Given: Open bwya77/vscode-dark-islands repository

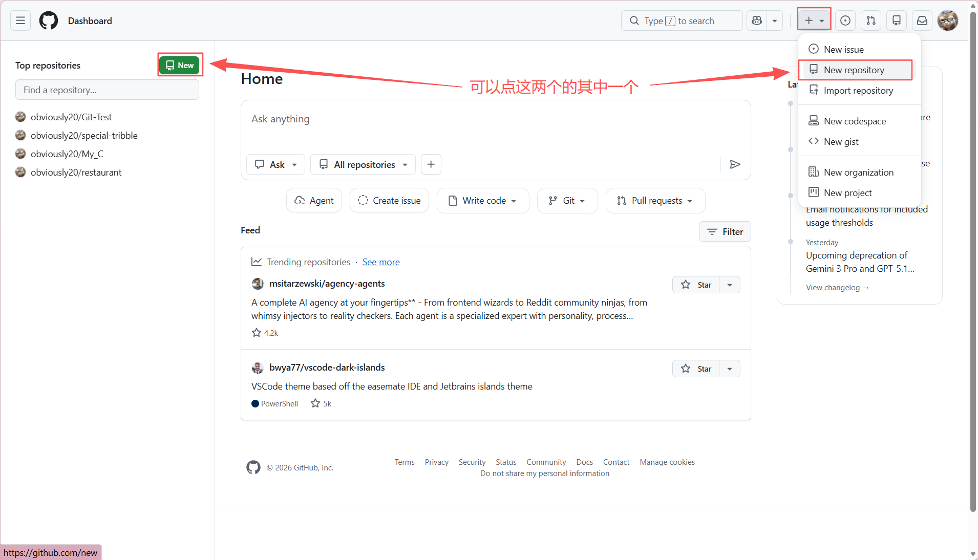Looking at the screenshot, I should [327, 368].
